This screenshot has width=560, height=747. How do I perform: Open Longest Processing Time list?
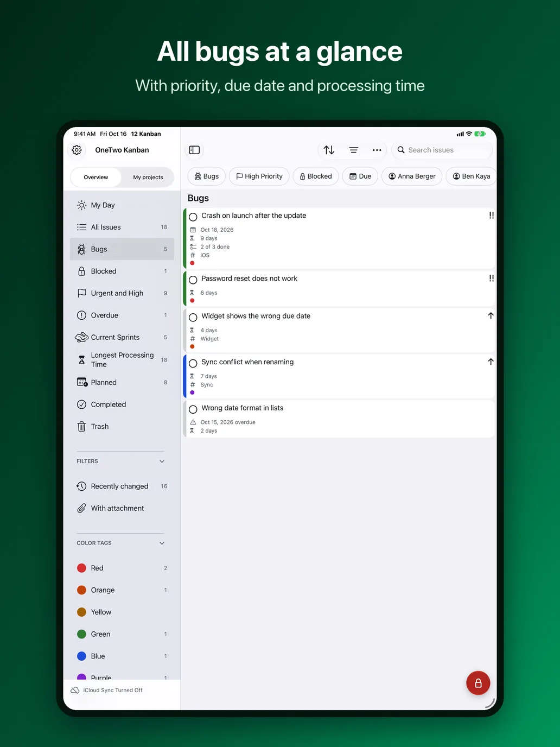click(x=122, y=359)
